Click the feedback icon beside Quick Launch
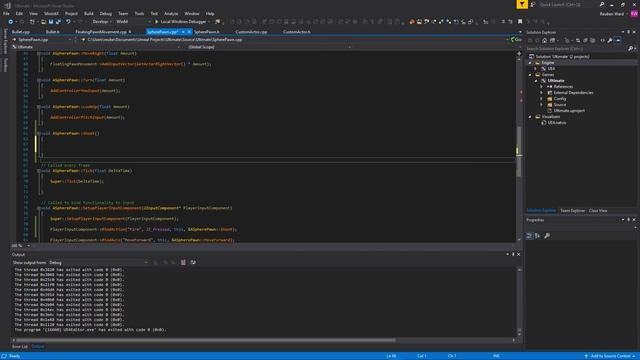Screen dimensions: 640x360 [533, 4]
